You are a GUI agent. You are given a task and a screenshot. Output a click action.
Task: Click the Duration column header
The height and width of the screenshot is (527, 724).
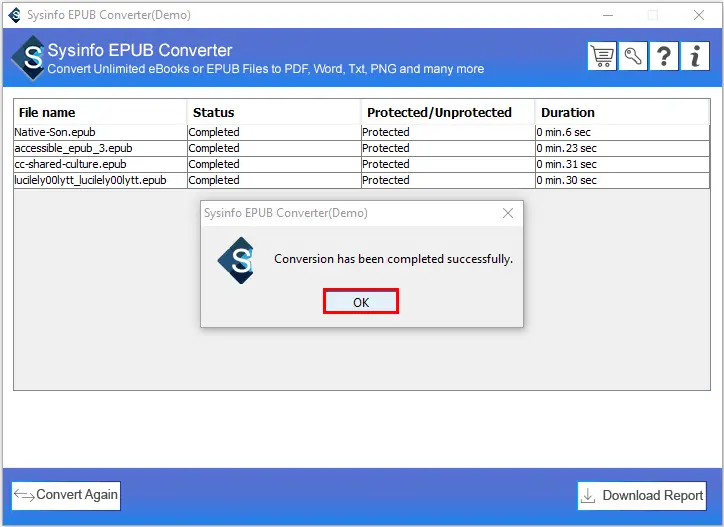click(622, 112)
